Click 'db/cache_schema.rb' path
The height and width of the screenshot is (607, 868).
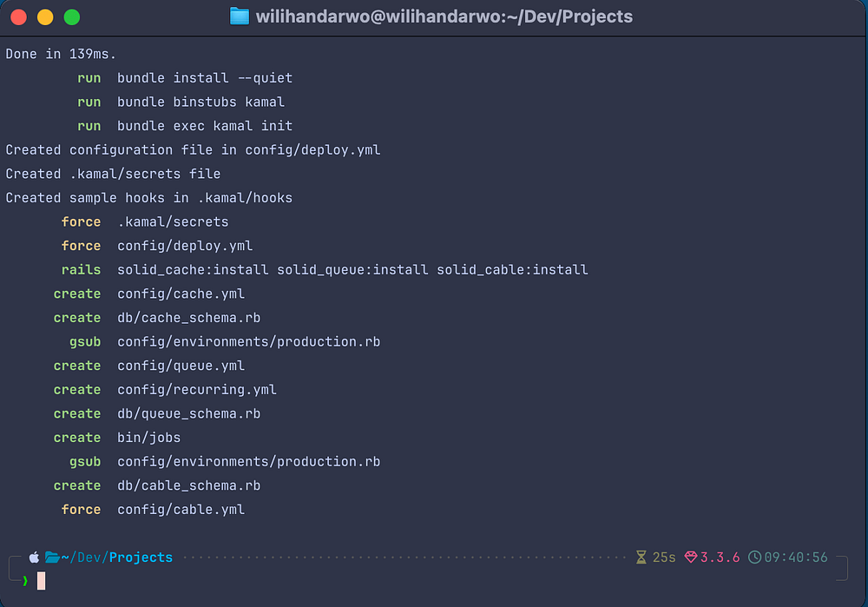[x=188, y=318]
